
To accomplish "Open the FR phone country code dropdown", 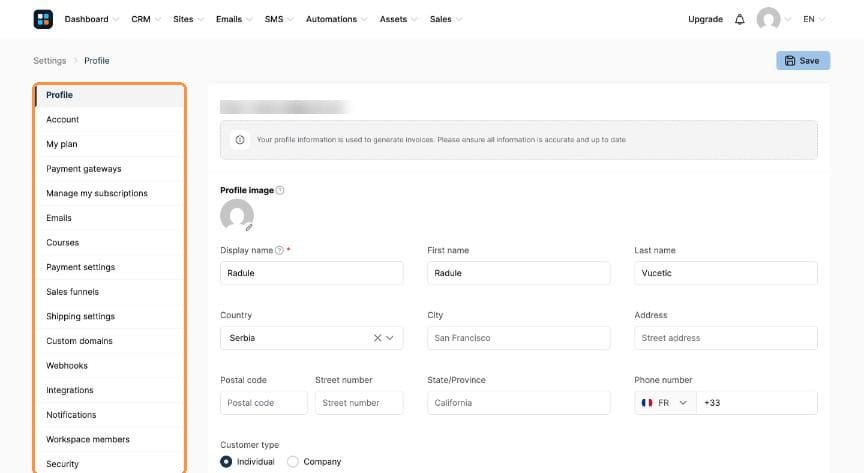I will pos(665,403).
